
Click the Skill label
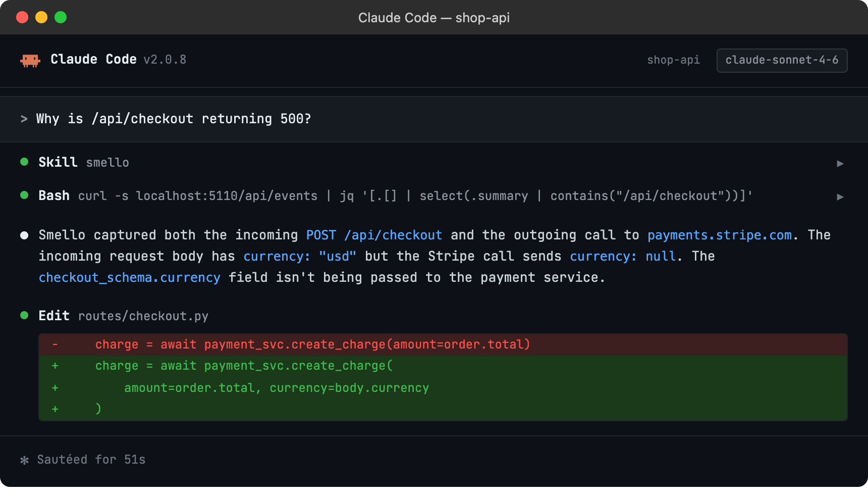[x=58, y=162]
